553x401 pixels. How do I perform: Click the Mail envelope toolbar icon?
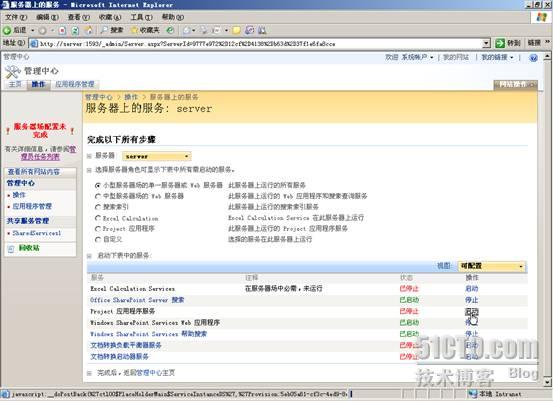[187, 31]
